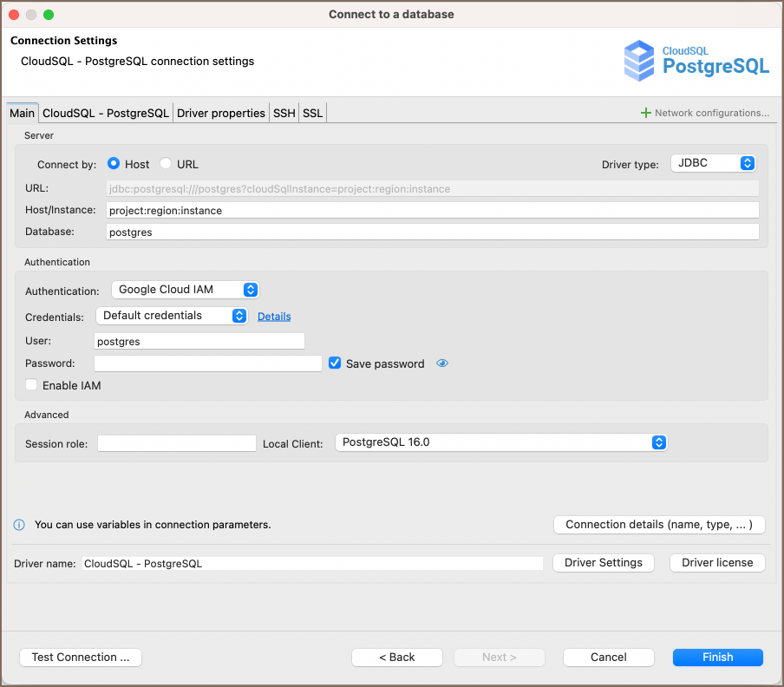Viewport: 784px width, 687px height.
Task: Click the Driver license button
Action: (717, 563)
